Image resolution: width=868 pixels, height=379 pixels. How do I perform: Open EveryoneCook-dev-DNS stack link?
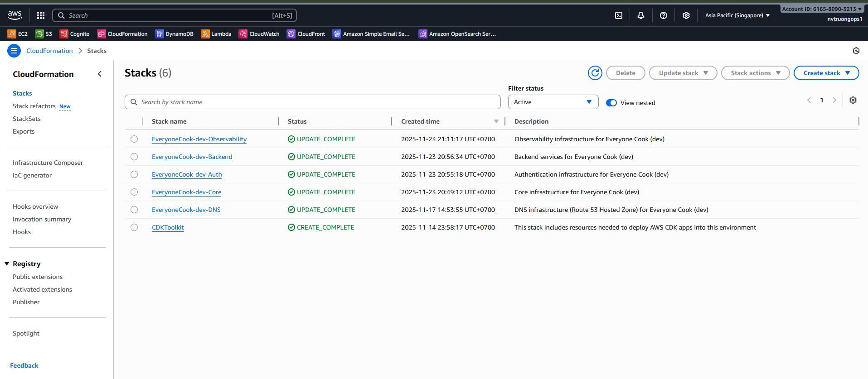coord(186,210)
